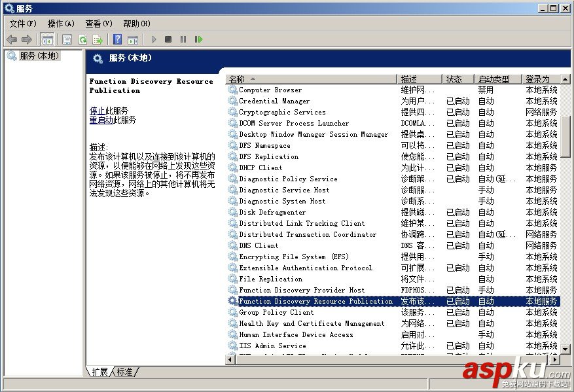The image size is (574, 392).
Task: Click the Export list toolbar icon
Action: pyautogui.click(x=98, y=39)
